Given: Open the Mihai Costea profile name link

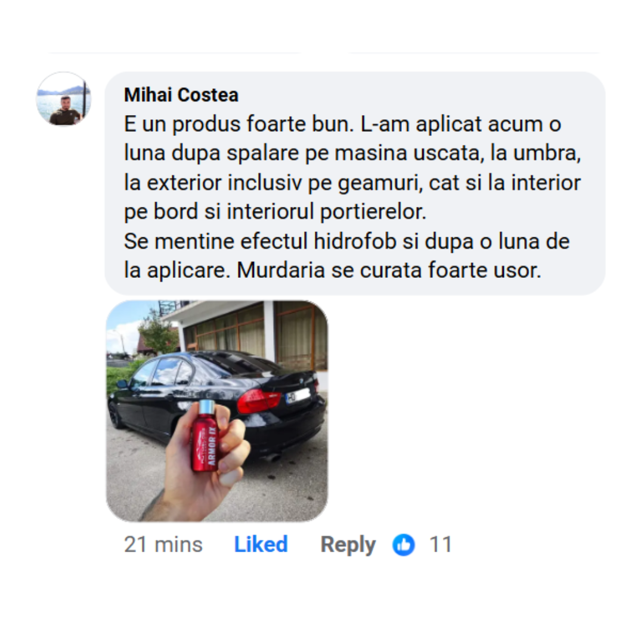Looking at the screenshot, I should pyautogui.click(x=181, y=95).
